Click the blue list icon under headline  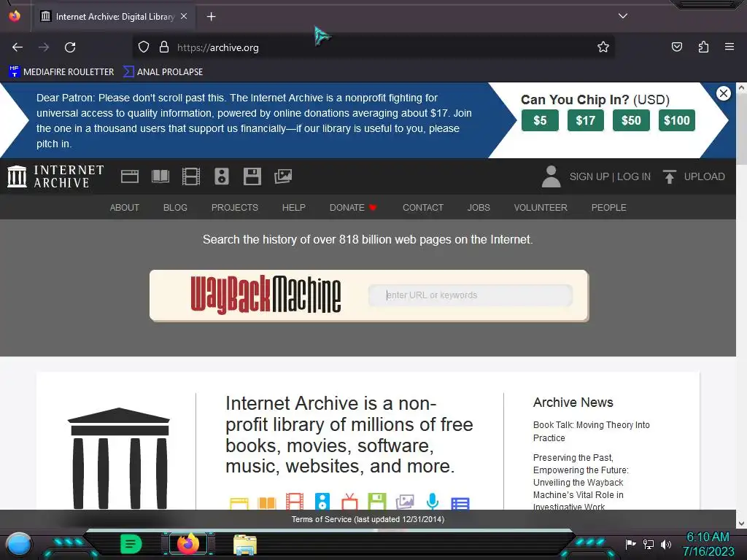[460, 503]
